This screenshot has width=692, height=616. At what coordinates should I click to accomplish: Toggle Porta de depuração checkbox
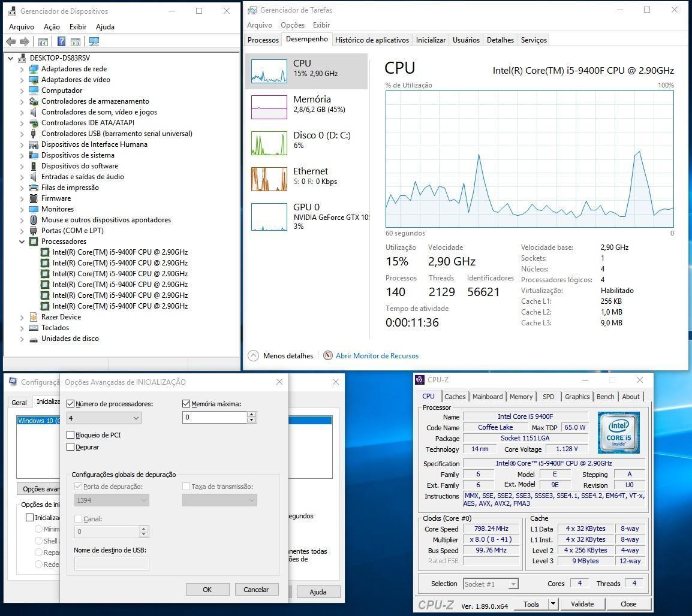pos(78,487)
